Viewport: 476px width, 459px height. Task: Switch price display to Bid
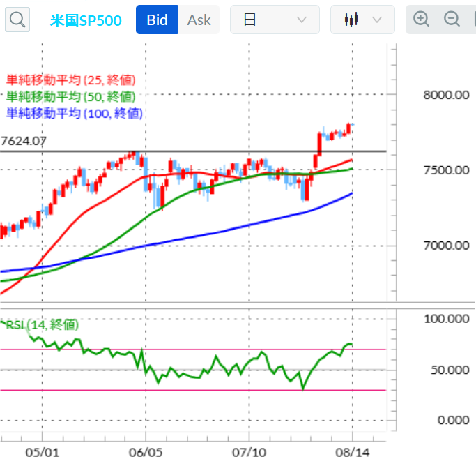coord(157,20)
